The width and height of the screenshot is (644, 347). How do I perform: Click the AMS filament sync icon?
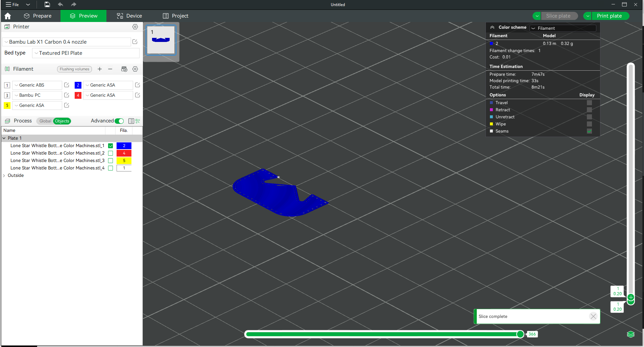point(124,69)
